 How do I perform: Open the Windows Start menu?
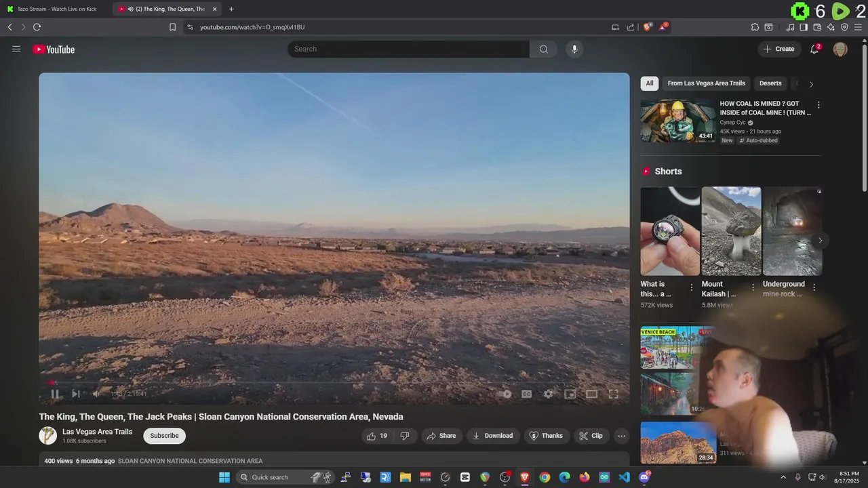224,477
